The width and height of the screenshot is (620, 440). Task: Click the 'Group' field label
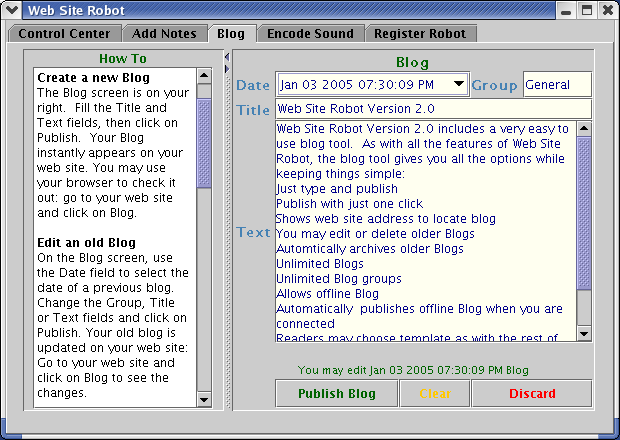(495, 85)
